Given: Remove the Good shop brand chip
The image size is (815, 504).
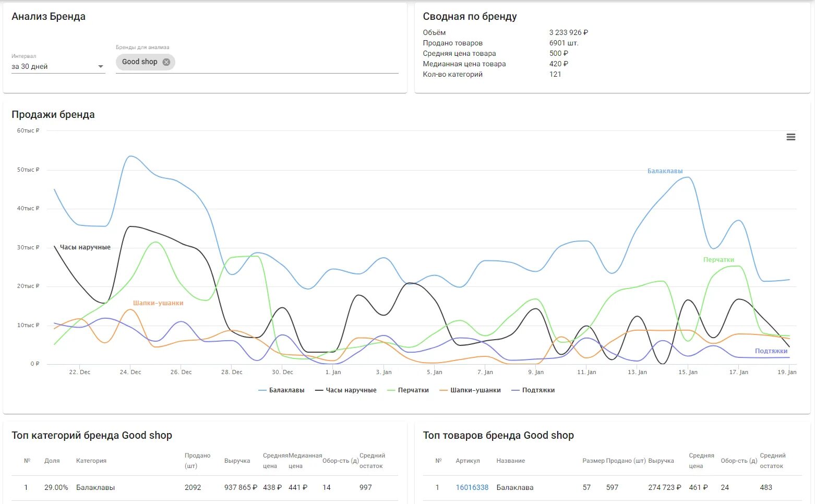Looking at the screenshot, I should click(166, 62).
